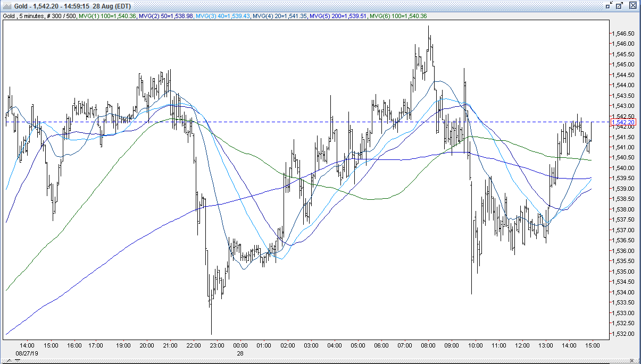Click the 21:00 time axis label
641x364 pixels.
tap(170, 346)
